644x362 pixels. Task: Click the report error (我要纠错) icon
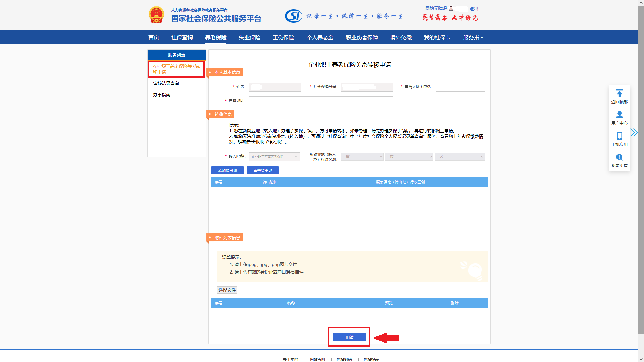[x=619, y=157]
